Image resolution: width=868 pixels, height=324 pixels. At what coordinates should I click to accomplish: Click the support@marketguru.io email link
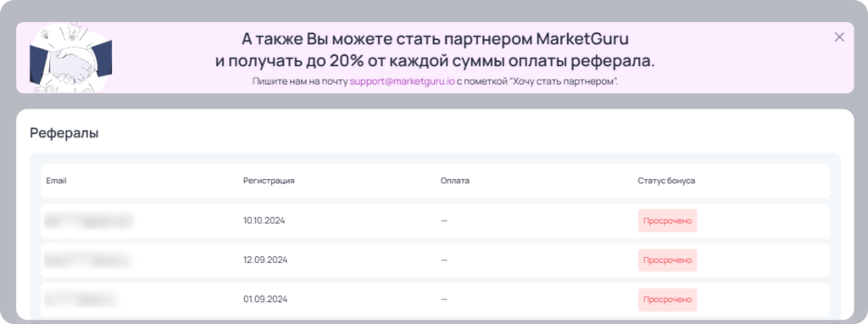403,81
